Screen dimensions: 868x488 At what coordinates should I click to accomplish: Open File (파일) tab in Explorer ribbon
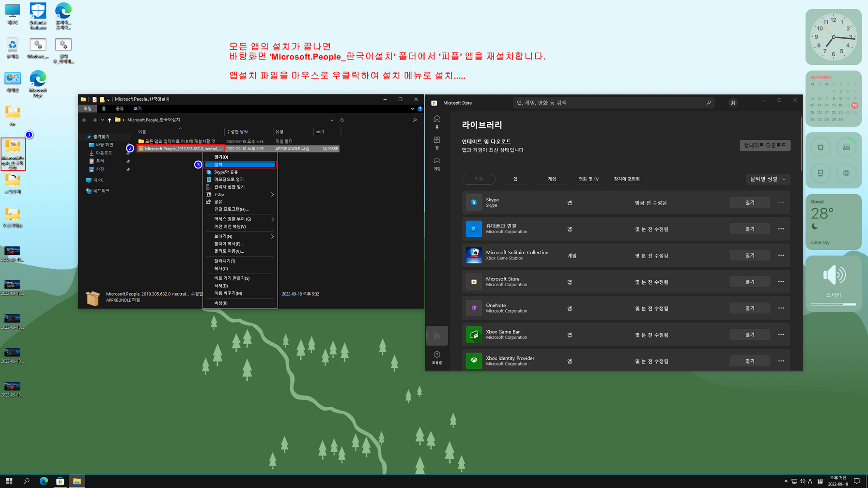click(x=88, y=108)
